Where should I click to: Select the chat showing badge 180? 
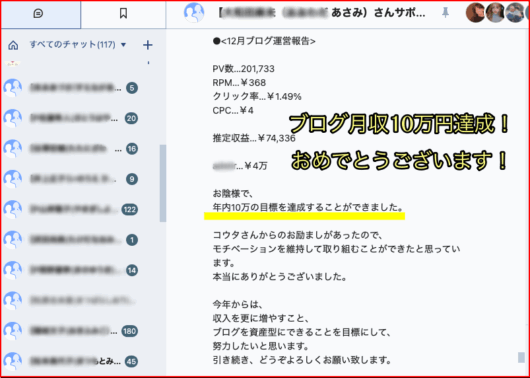point(83,331)
